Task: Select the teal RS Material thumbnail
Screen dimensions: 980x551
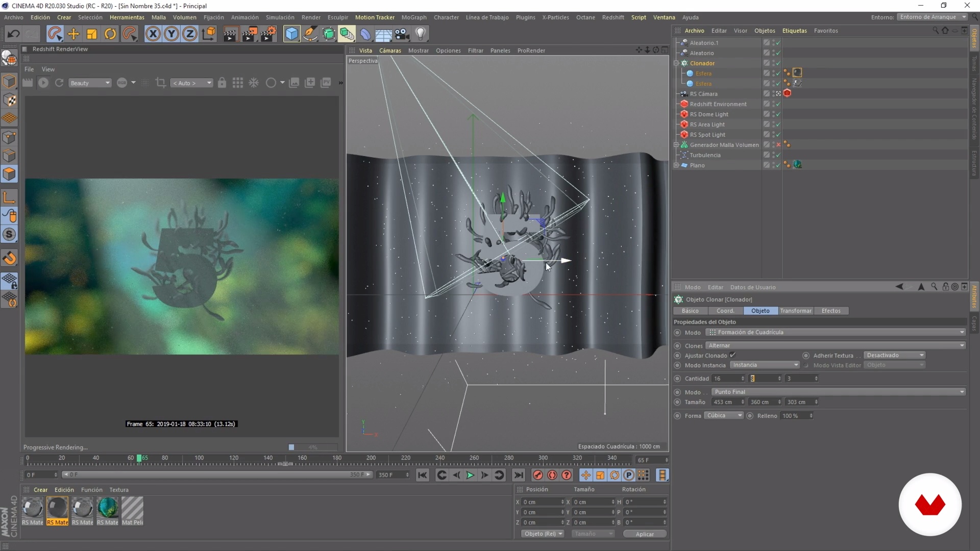Action: (107, 511)
